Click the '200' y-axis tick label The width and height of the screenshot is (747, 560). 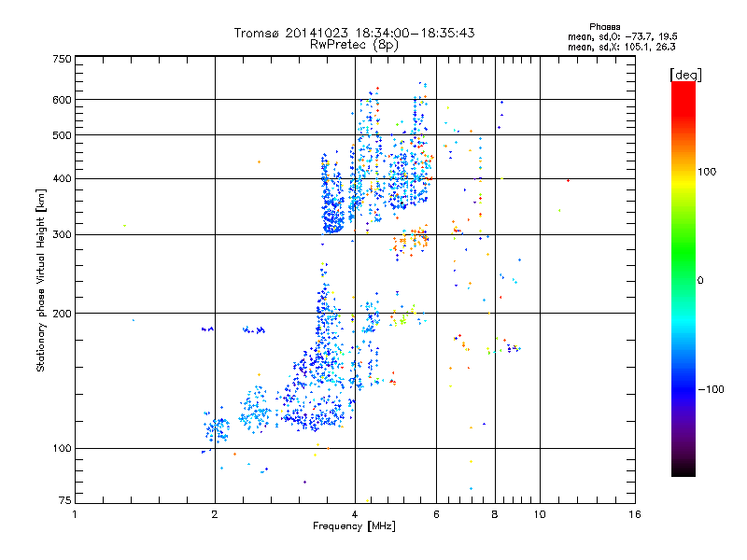pos(62,314)
